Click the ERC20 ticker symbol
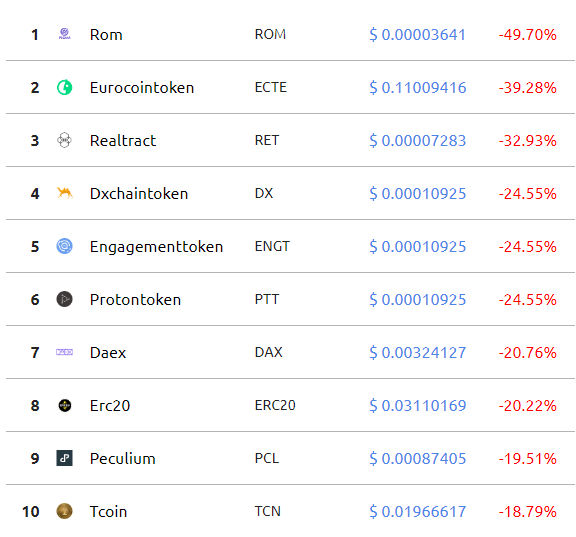Viewport: 576px width, 537px height. tap(275, 406)
